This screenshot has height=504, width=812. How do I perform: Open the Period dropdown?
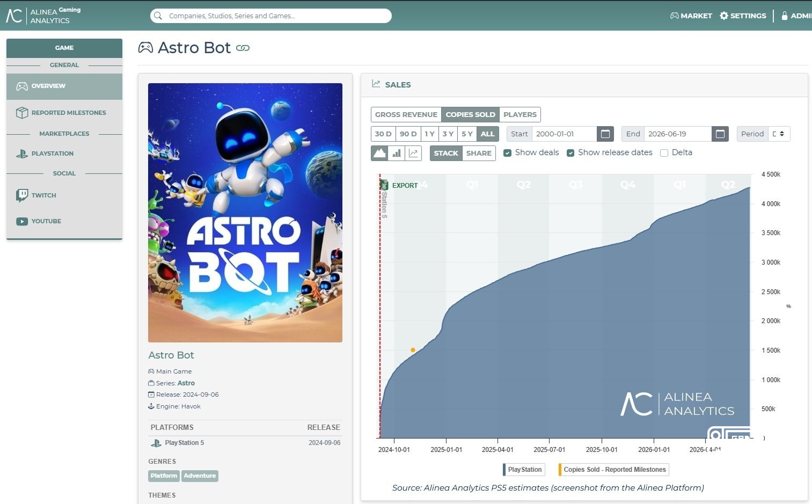pyautogui.click(x=779, y=134)
